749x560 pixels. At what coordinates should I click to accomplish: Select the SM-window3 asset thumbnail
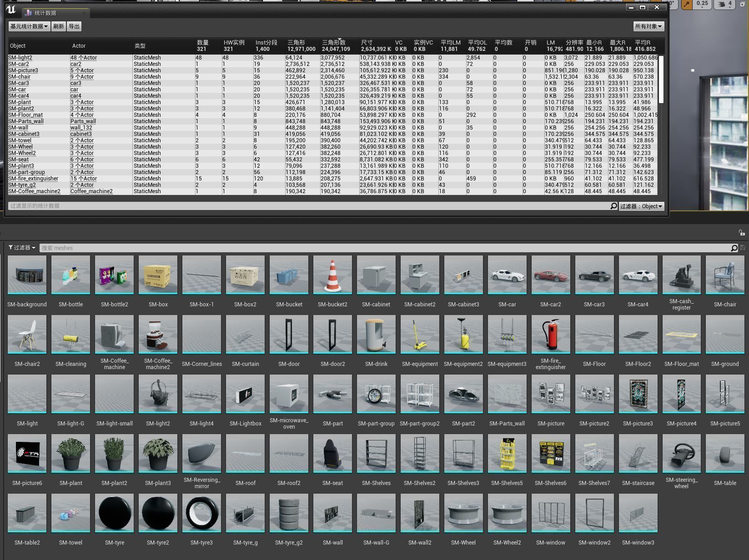tap(638, 513)
